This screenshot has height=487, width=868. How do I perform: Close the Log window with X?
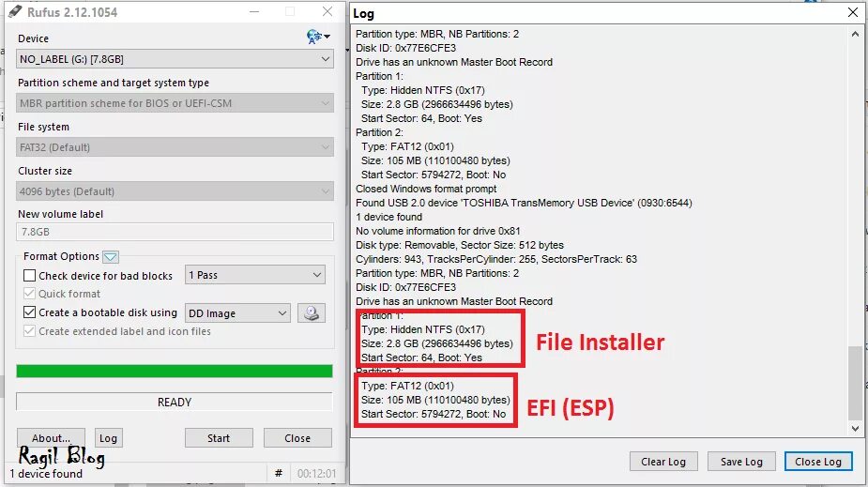[853, 12]
